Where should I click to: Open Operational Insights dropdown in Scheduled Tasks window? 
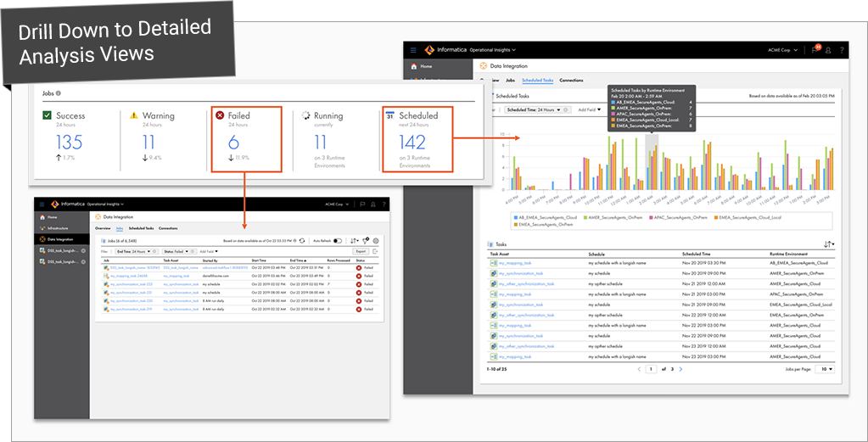tap(493, 50)
